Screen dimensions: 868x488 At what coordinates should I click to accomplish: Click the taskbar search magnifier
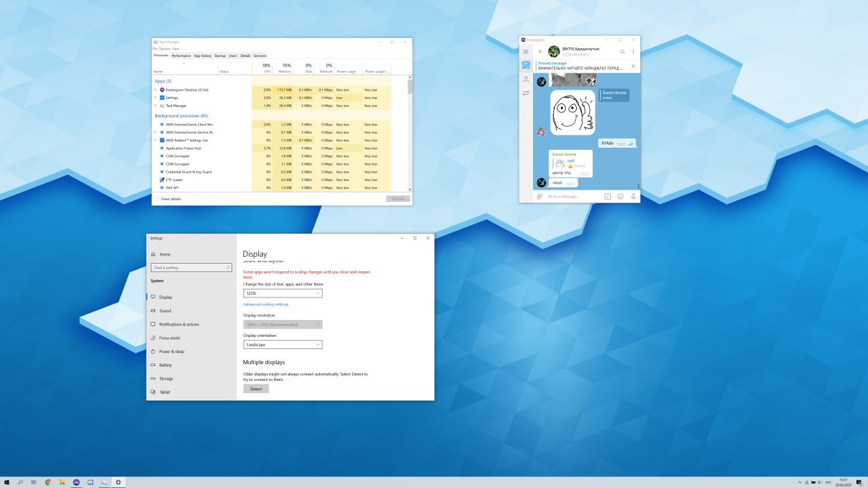point(20,482)
